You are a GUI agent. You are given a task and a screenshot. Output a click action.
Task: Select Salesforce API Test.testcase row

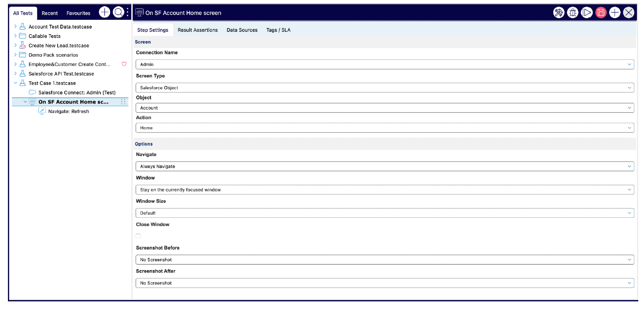coord(61,73)
